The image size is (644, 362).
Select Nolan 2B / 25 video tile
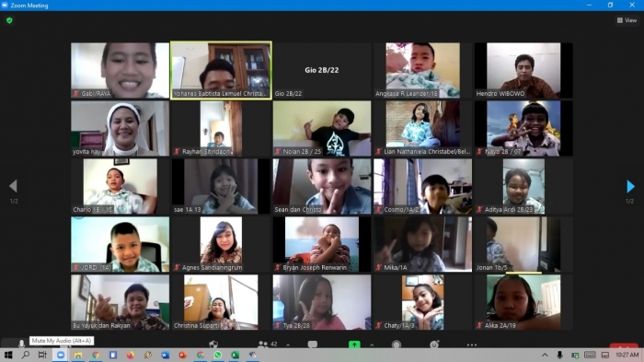point(322,128)
